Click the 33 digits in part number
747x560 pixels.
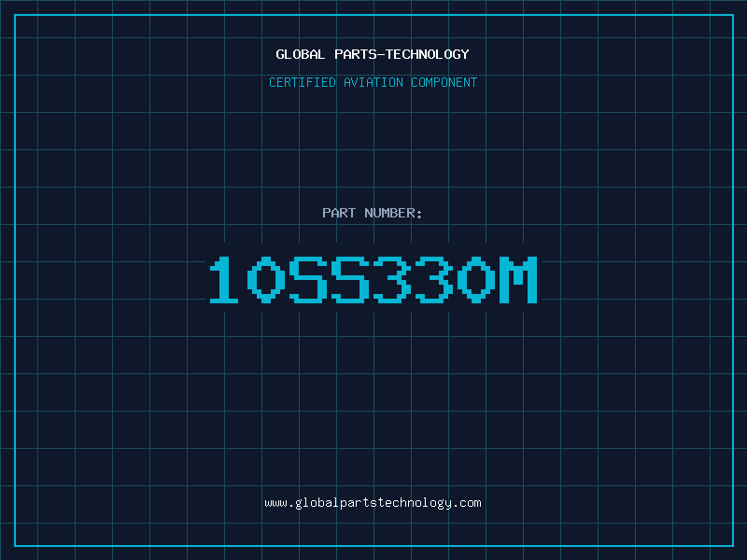tap(414, 279)
